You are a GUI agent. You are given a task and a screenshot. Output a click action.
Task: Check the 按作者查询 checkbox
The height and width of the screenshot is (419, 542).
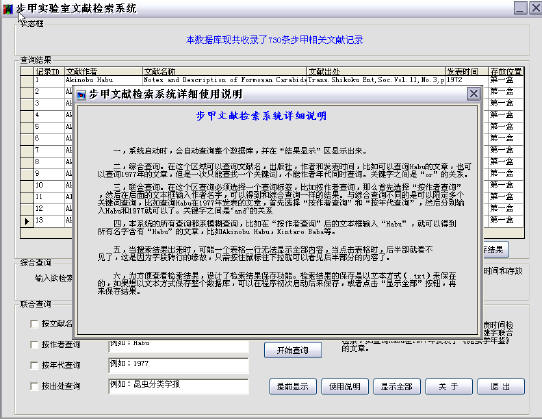pyautogui.click(x=34, y=344)
